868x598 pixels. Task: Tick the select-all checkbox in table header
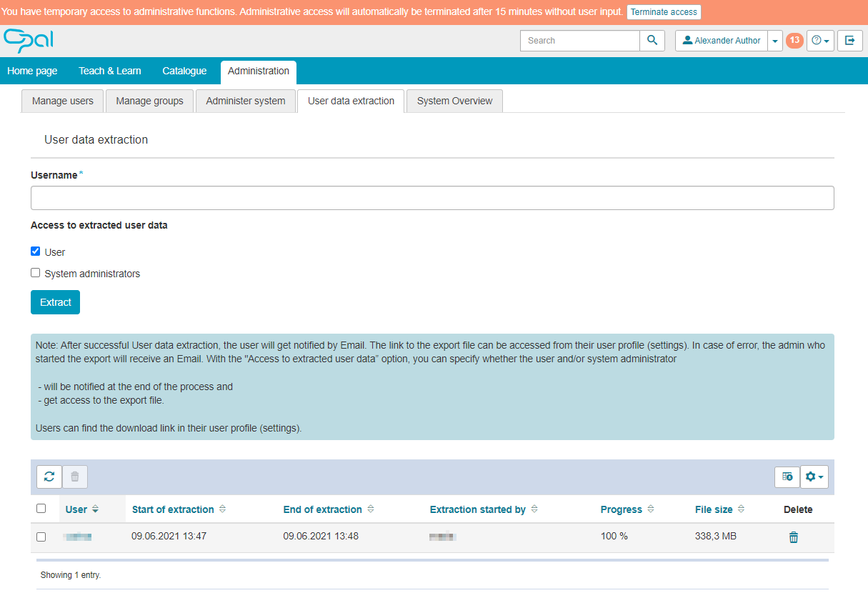(41, 509)
